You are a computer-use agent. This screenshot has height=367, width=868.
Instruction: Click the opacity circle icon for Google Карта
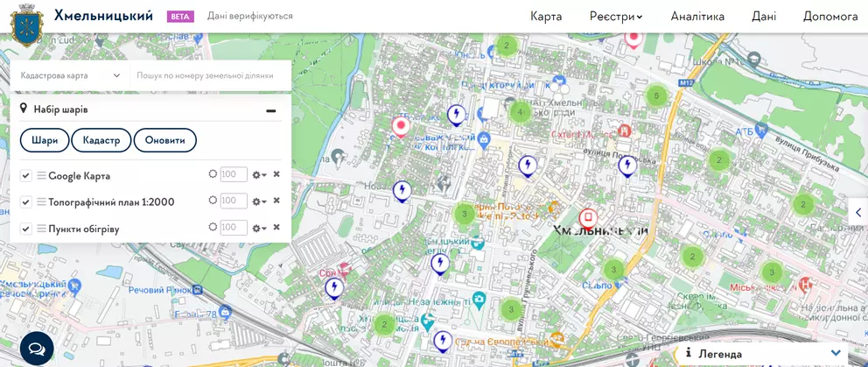(x=213, y=174)
